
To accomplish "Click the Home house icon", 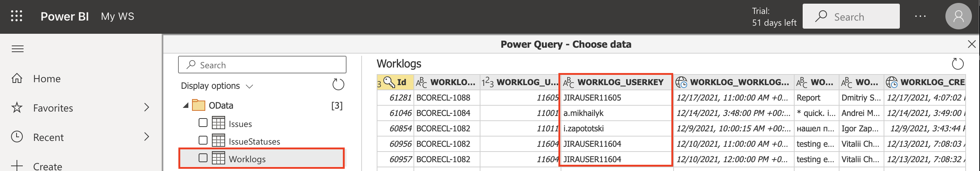I will (x=17, y=79).
